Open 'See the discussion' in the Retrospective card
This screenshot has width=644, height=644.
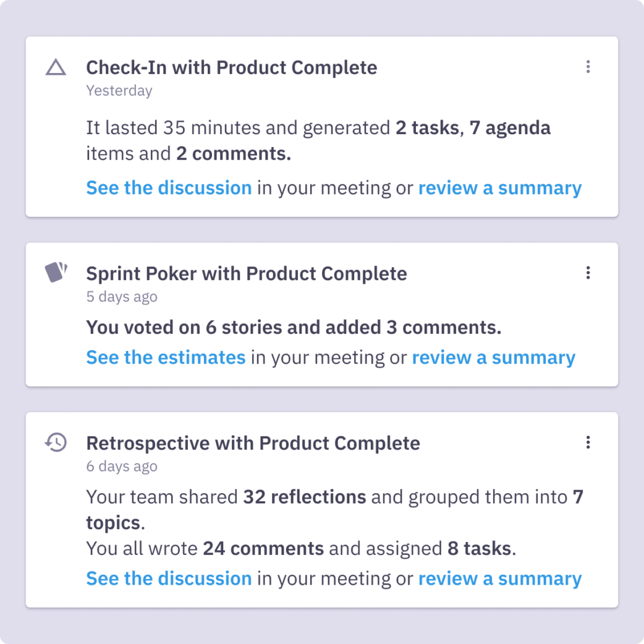tap(169, 578)
